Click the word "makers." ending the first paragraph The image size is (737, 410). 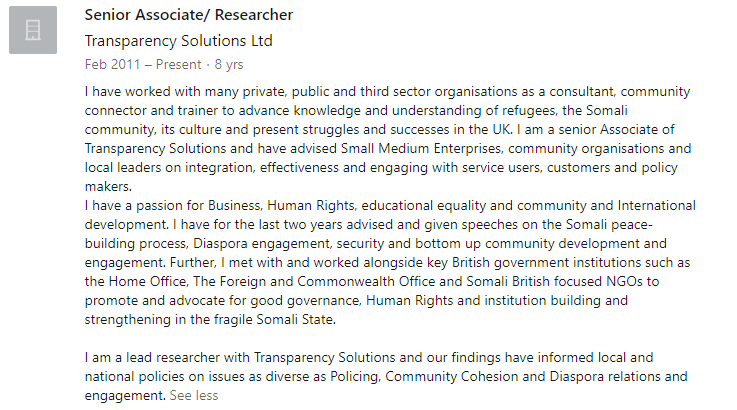[108, 187]
